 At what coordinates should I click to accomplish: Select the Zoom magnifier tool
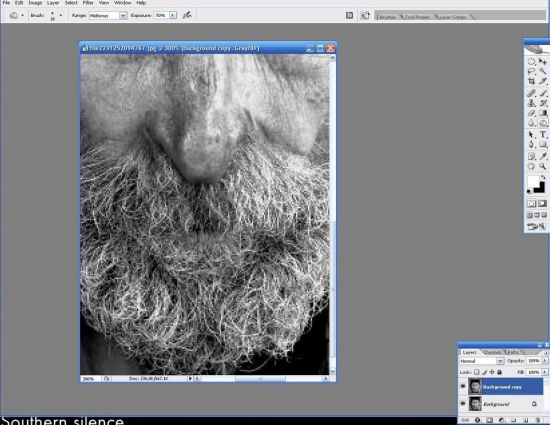tap(543, 166)
